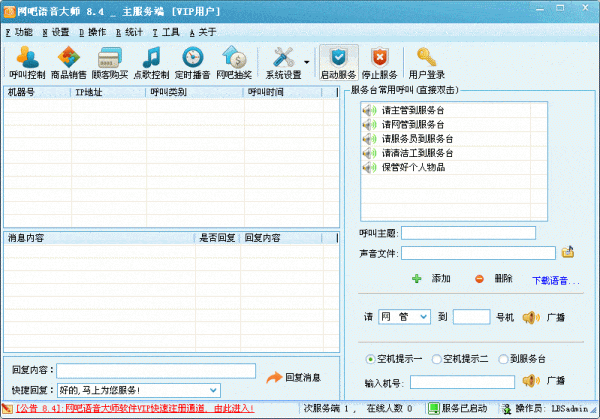Screen dimensions: 600x419
Task: Click the 启动服务 shield icon
Action: pos(338,61)
